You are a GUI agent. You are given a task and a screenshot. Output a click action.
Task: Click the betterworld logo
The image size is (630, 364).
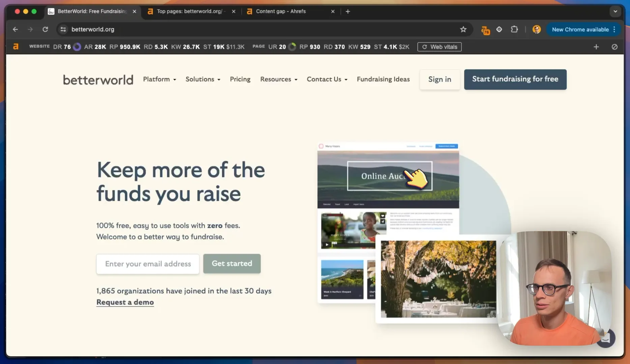(98, 80)
